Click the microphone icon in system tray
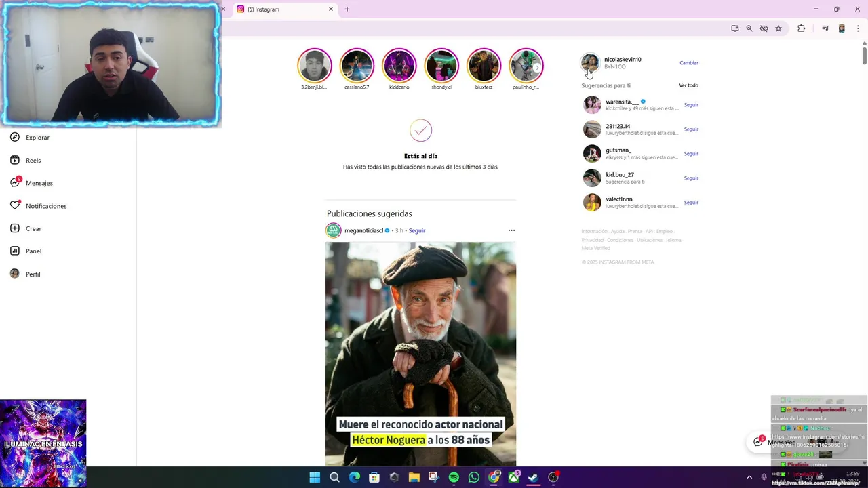 pos(764,477)
